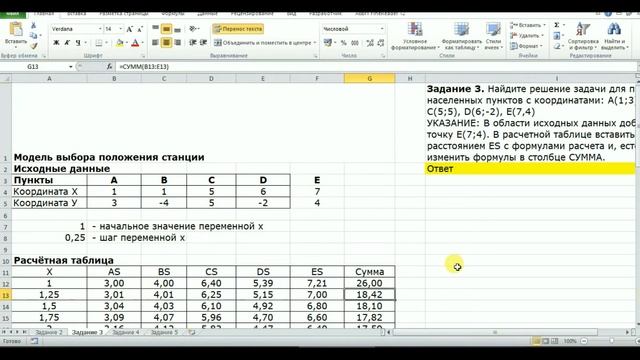This screenshot has width=640, height=360.
Task: Toggle middle vertical alignment
Action: coord(166,29)
